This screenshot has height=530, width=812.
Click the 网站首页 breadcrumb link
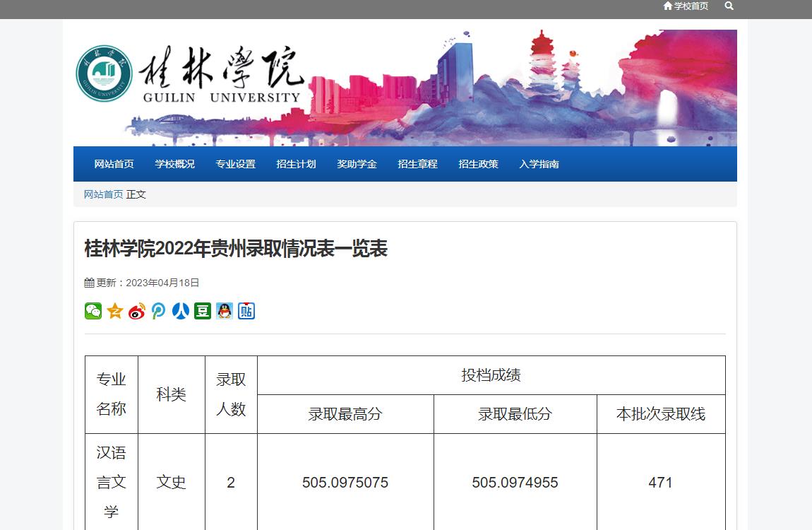pyautogui.click(x=104, y=194)
